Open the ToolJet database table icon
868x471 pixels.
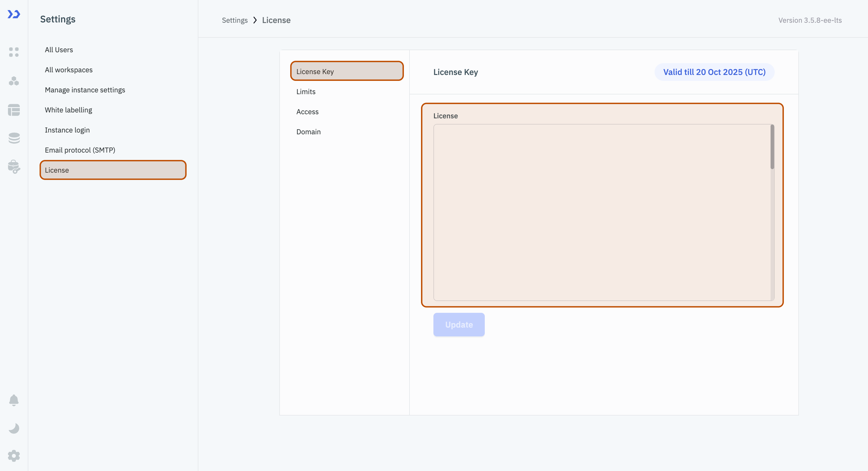click(x=14, y=110)
